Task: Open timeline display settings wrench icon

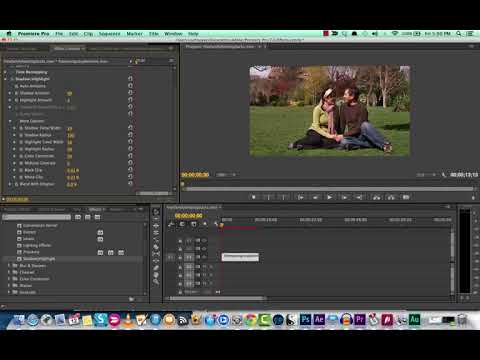Action: [x=216, y=224]
